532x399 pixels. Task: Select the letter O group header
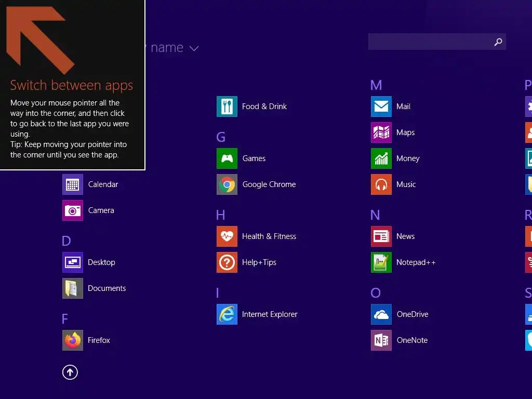tap(376, 293)
